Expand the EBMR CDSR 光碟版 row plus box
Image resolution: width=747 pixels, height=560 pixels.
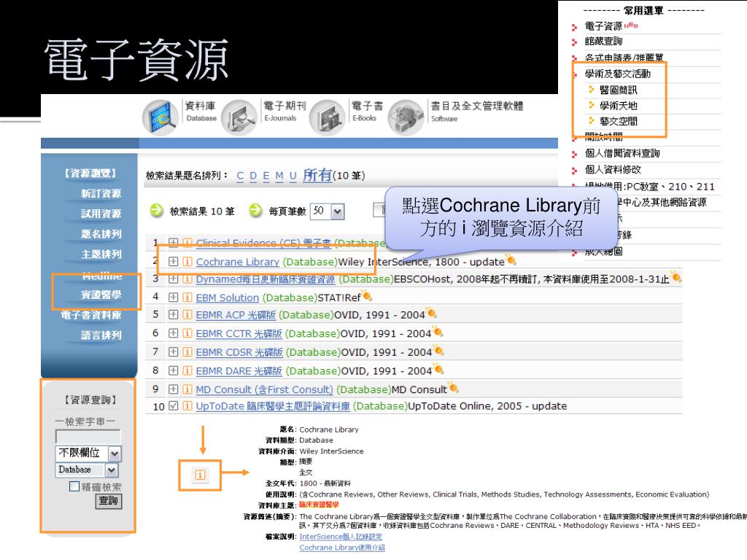coord(174,352)
